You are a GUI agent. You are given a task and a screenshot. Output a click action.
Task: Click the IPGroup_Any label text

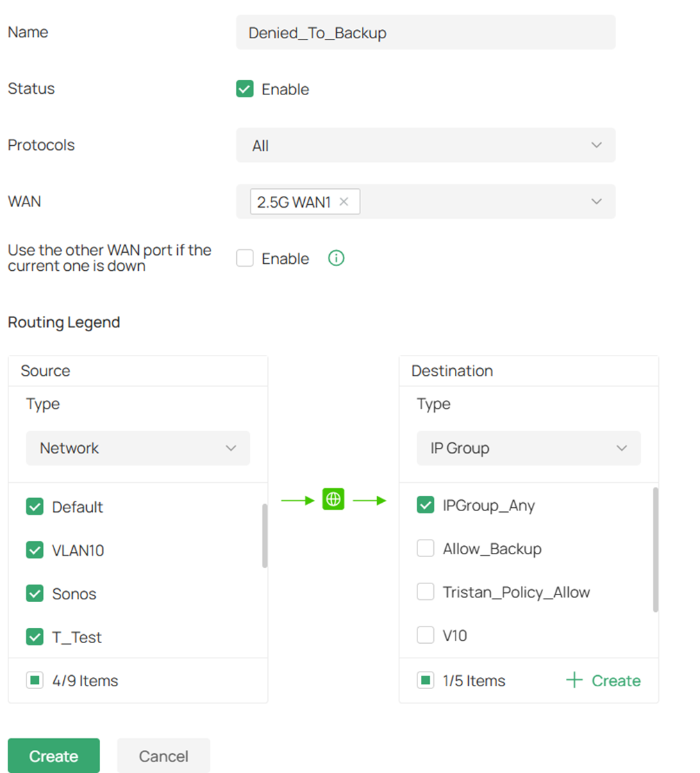pos(488,506)
